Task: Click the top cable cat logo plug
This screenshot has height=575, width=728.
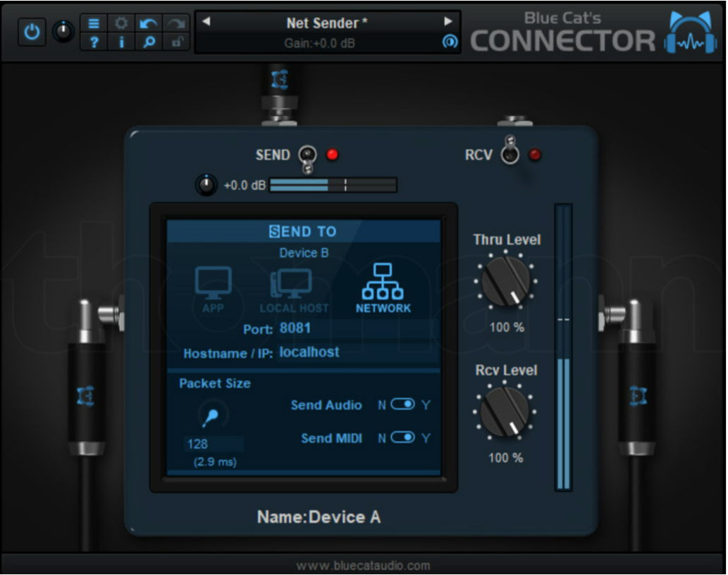Action: click(280, 80)
